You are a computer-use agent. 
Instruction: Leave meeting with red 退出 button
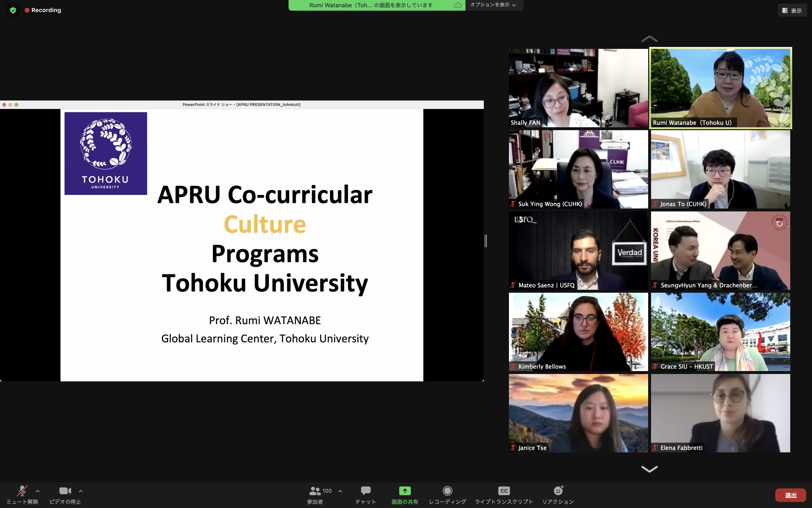790,495
